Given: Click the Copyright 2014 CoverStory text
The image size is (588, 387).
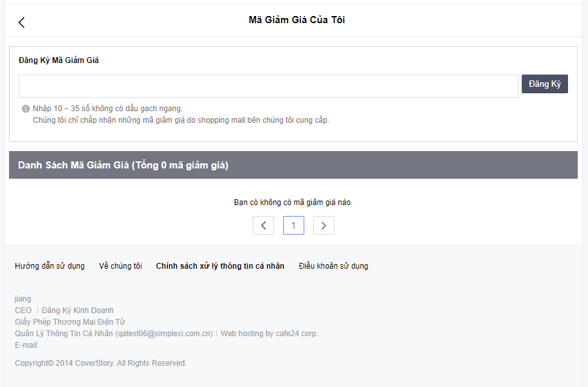Looking at the screenshot, I should (x=100, y=363).
